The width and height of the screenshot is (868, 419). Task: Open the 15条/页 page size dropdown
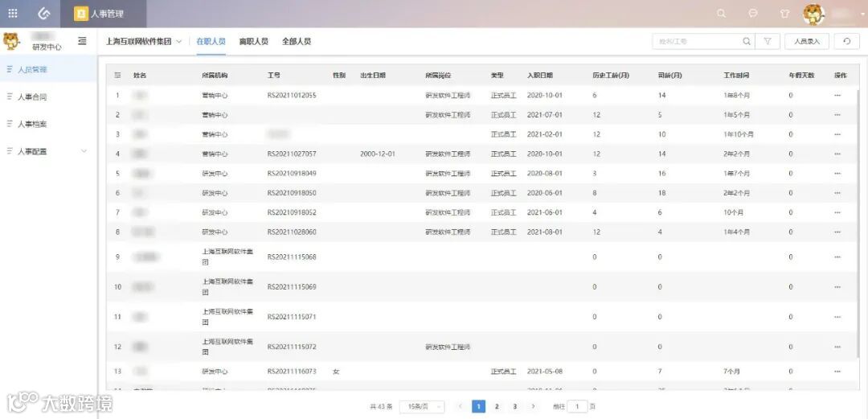click(x=422, y=406)
